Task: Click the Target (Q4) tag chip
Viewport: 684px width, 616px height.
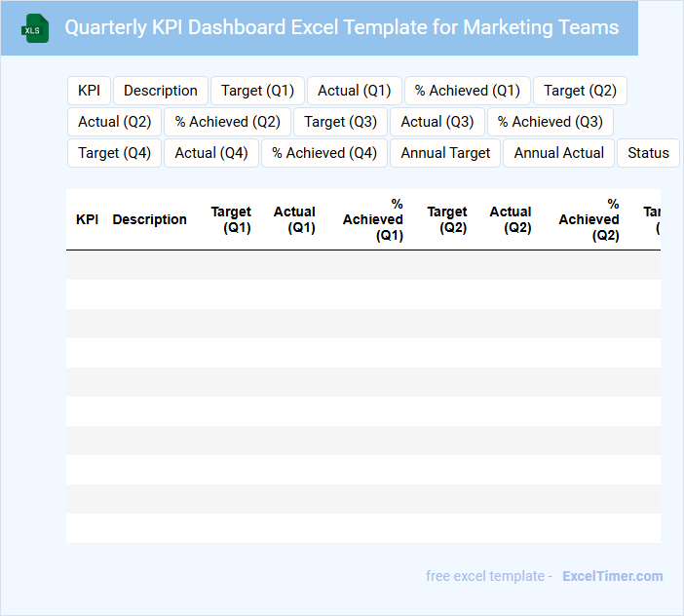Action: click(114, 153)
